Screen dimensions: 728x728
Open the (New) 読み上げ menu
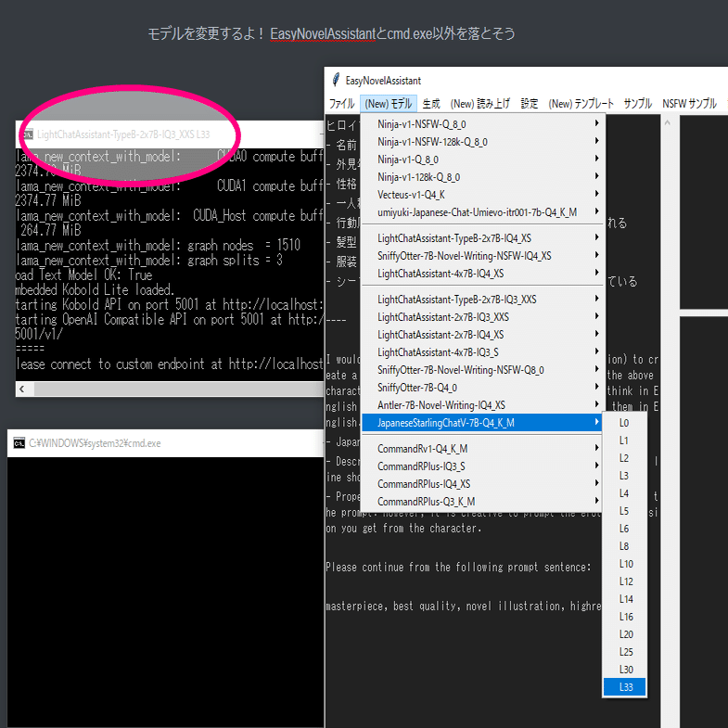[x=480, y=104]
